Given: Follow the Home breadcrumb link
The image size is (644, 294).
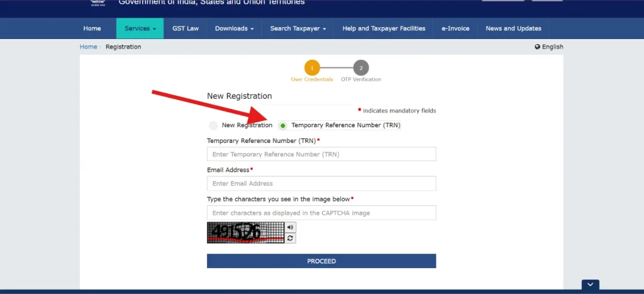Looking at the screenshot, I should point(88,47).
